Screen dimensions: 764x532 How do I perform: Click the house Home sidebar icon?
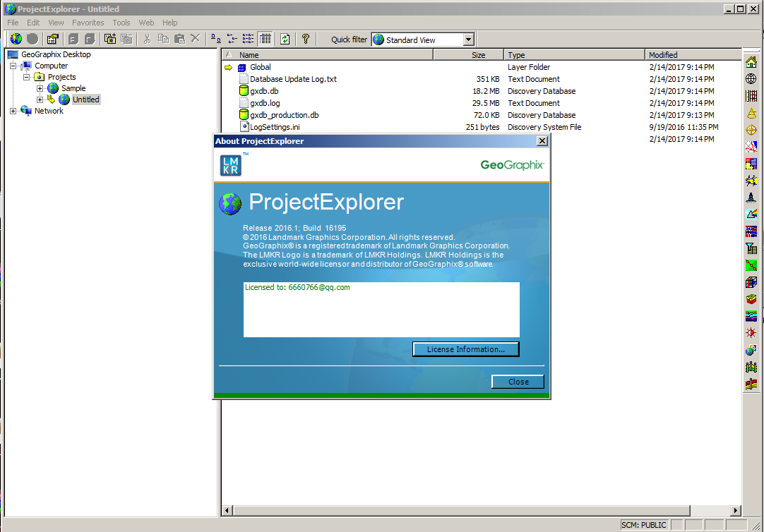pyautogui.click(x=751, y=62)
